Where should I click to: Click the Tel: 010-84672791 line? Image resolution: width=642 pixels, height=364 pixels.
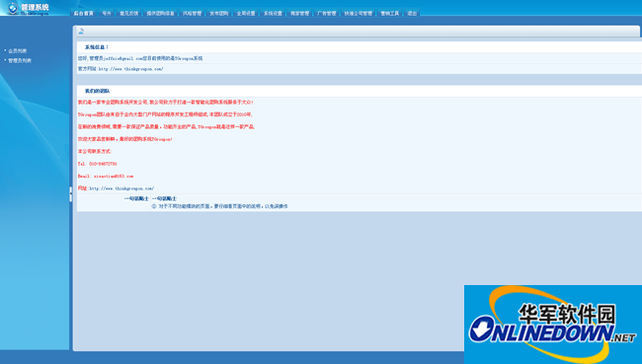point(98,164)
